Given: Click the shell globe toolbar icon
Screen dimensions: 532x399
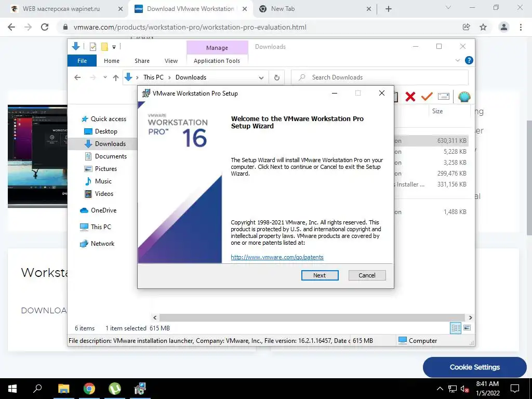Looking at the screenshot, I should coord(464,97).
